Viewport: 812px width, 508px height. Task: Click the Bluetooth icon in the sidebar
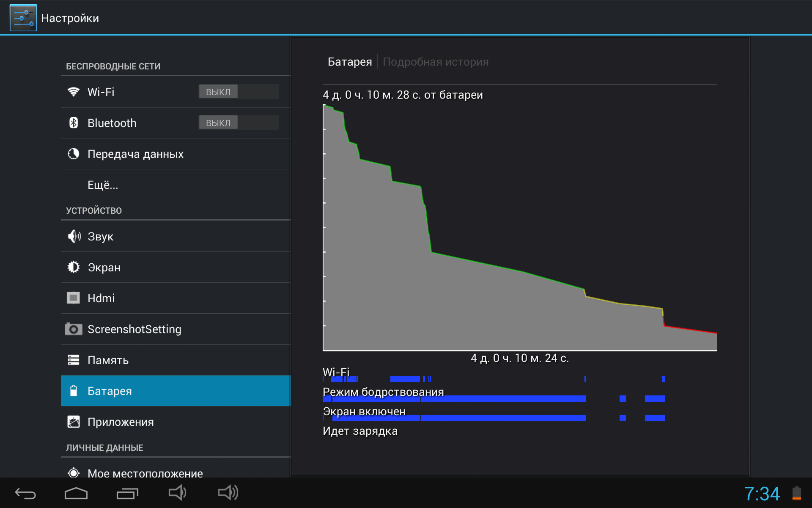click(74, 123)
